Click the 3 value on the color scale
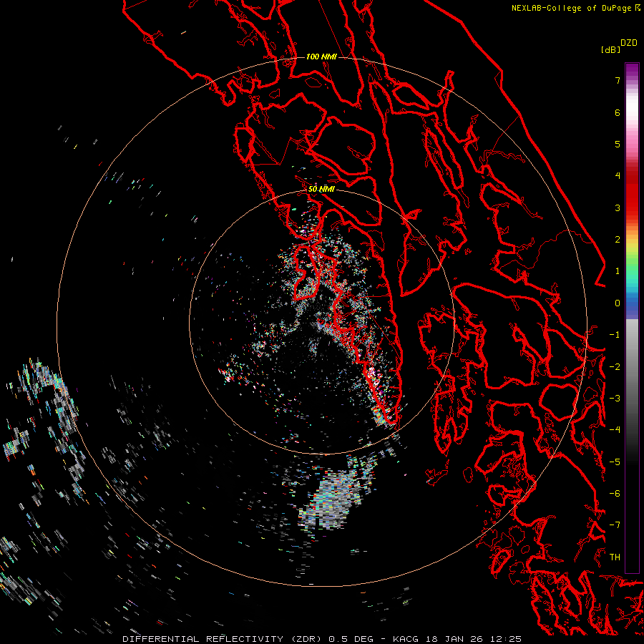Image resolution: width=644 pixels, height=644 pixels. tap(618, 208)
